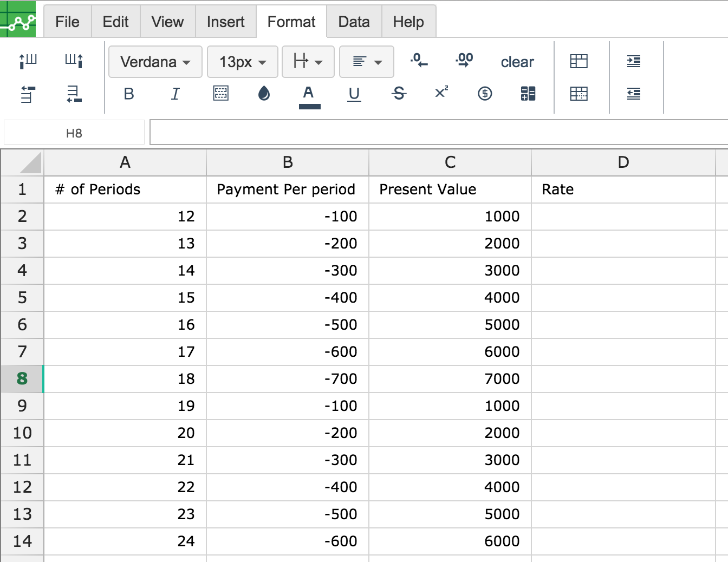728x562 pixels.
Task: Click the decrease indent icon
Action: (633, 94)
